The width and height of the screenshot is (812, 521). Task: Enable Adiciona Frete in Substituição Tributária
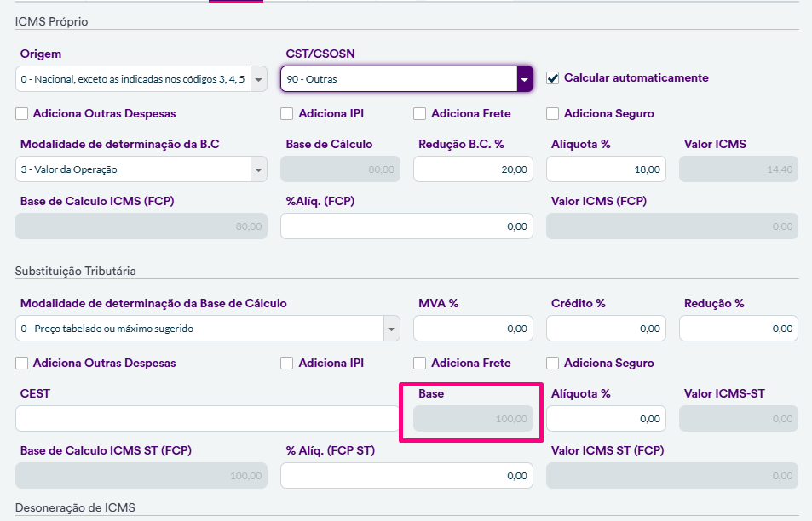point(419,363)
